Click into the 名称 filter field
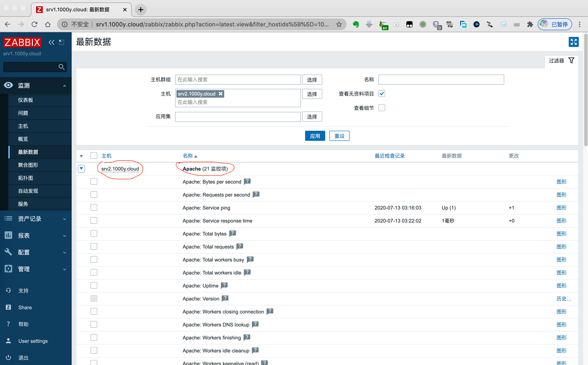The width and height of the screenshot is (588, 365). point(441,80)
